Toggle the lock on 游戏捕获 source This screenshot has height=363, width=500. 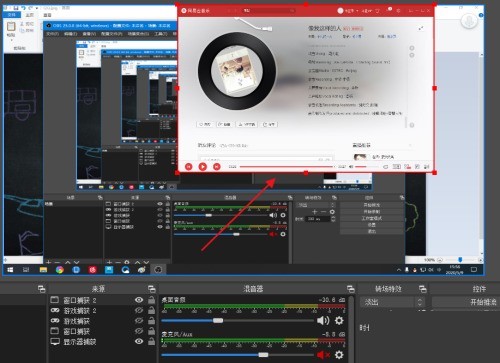[x=151, y=321]
